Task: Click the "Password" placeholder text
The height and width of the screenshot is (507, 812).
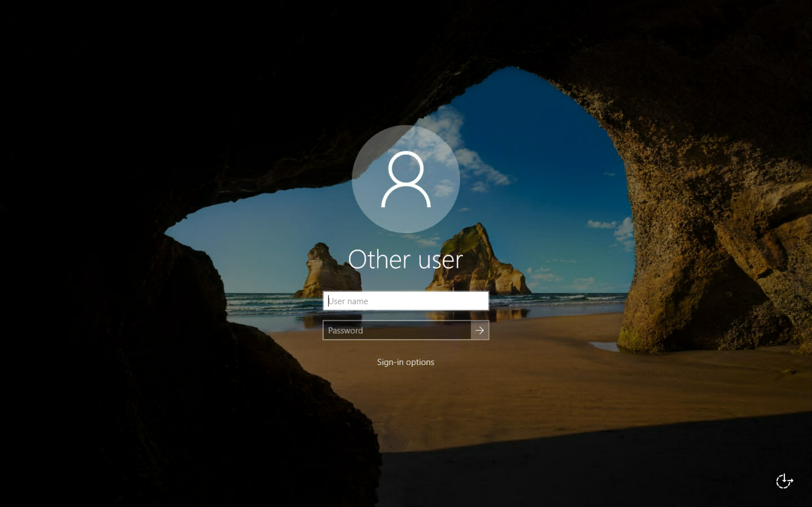Action: tap(345, 331)
